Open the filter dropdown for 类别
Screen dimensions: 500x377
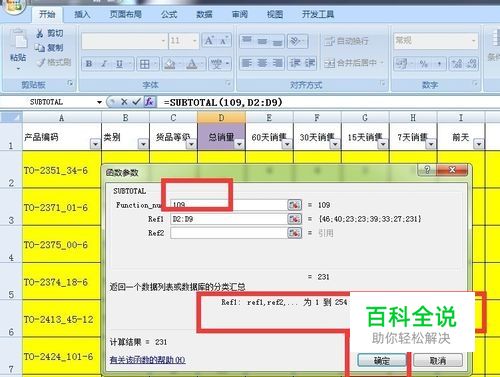tap(143, 144)
